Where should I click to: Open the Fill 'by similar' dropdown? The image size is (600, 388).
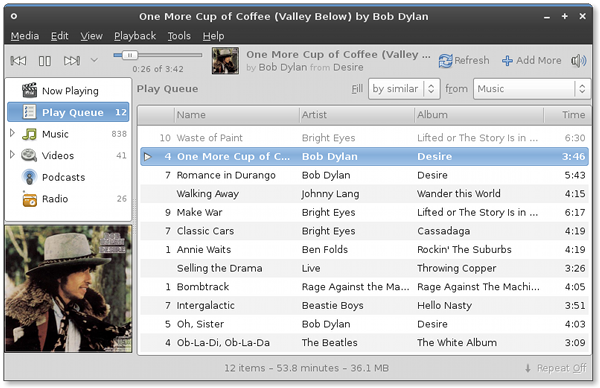tap(404, 89)
